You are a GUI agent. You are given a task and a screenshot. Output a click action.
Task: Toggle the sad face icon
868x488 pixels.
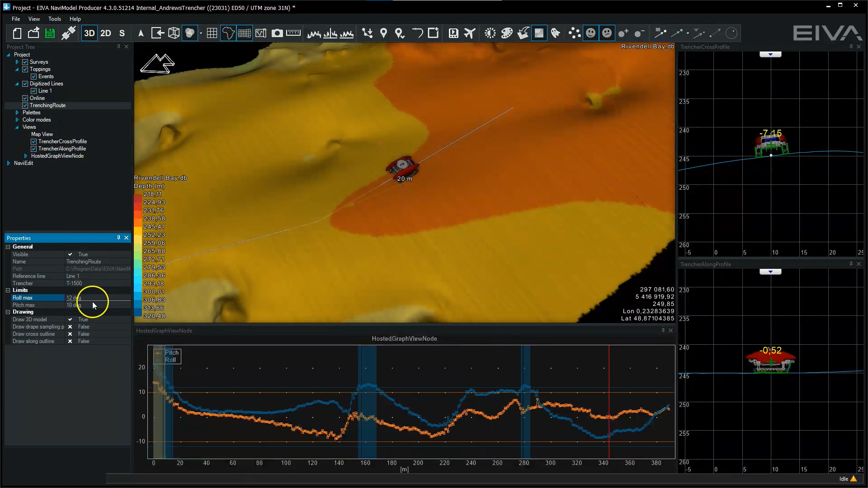607,33
